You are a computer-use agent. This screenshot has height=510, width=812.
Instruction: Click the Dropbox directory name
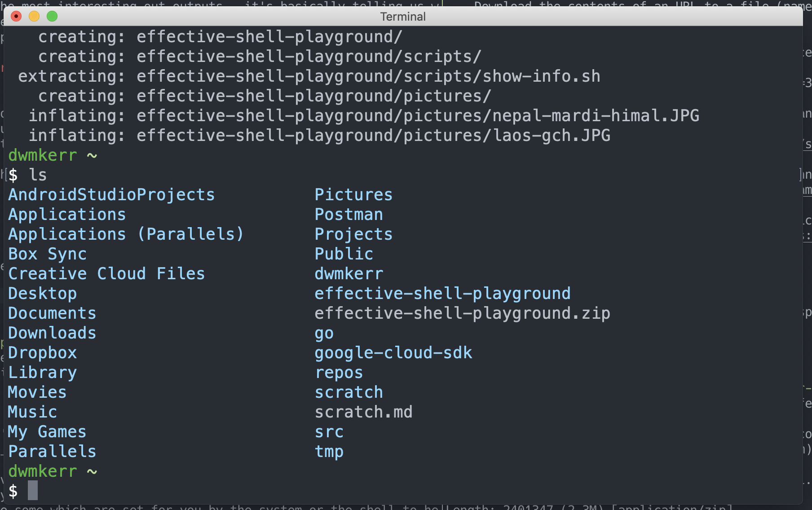click(42, 353)
